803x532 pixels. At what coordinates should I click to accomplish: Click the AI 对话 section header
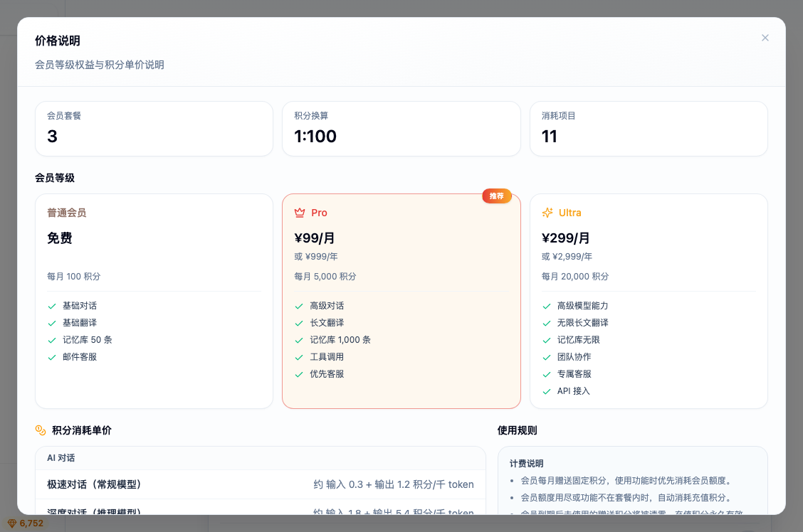click(x=61, y=458)
